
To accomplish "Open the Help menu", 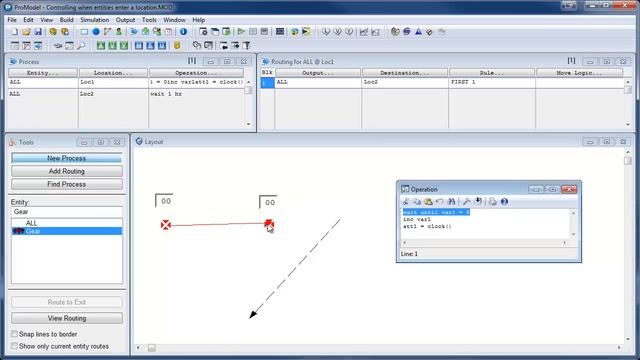I will 198,20.
